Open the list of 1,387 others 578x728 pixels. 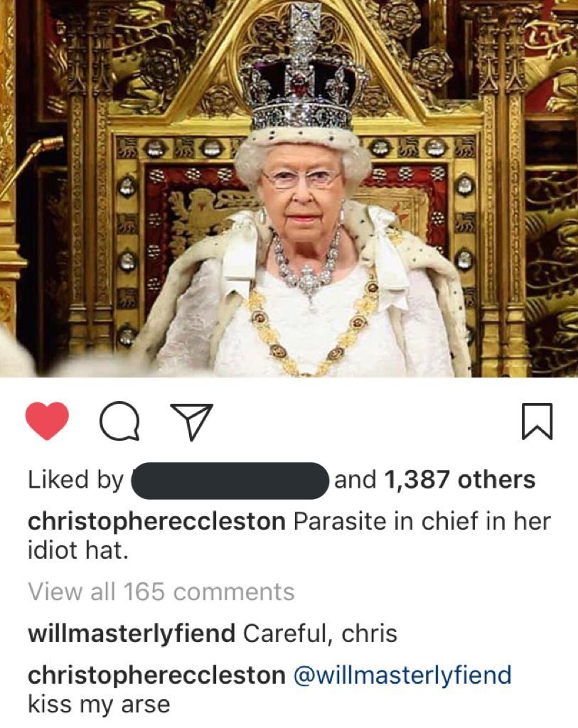pos(459,480)
